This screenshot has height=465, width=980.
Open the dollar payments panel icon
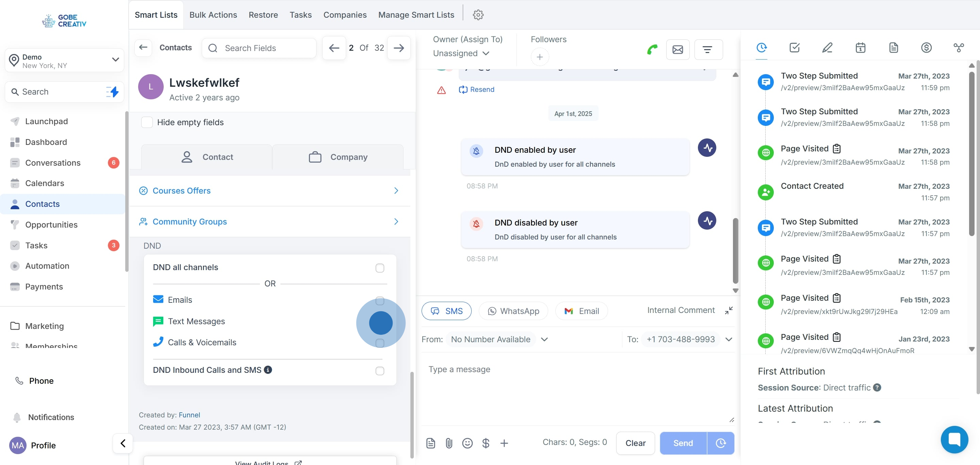click(x=926, y=48)
